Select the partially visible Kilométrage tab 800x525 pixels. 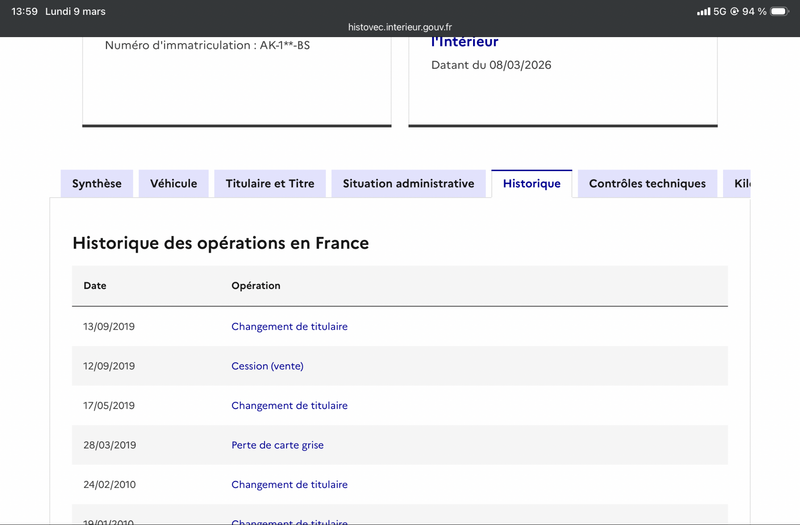point(740,184)
